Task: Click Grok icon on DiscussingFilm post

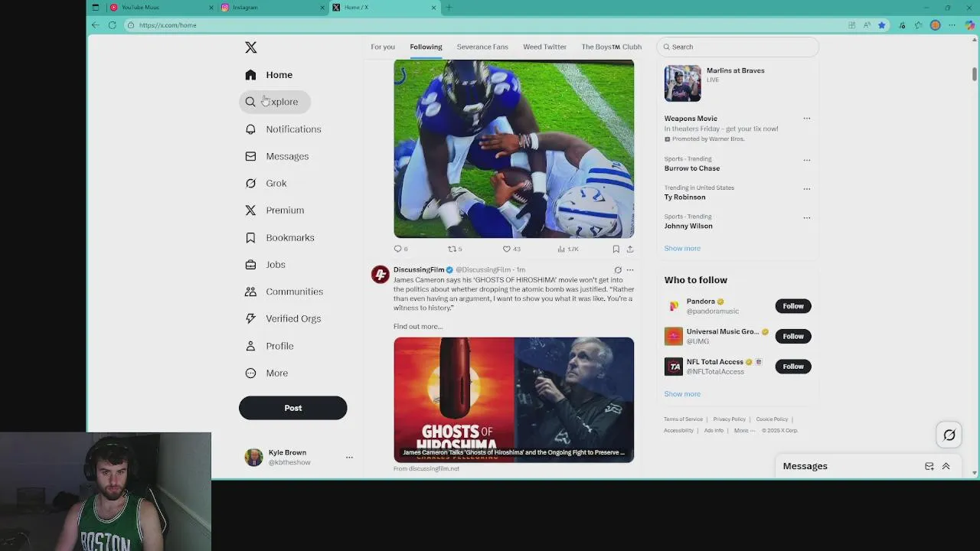Action: pyautogui.click(x=618, y=270)
